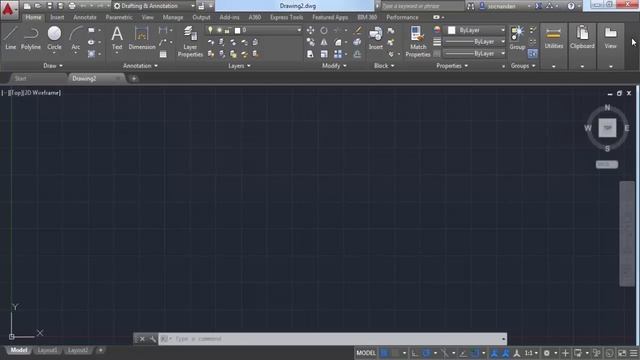Select the Line drawing tool

tap(11, 38)
